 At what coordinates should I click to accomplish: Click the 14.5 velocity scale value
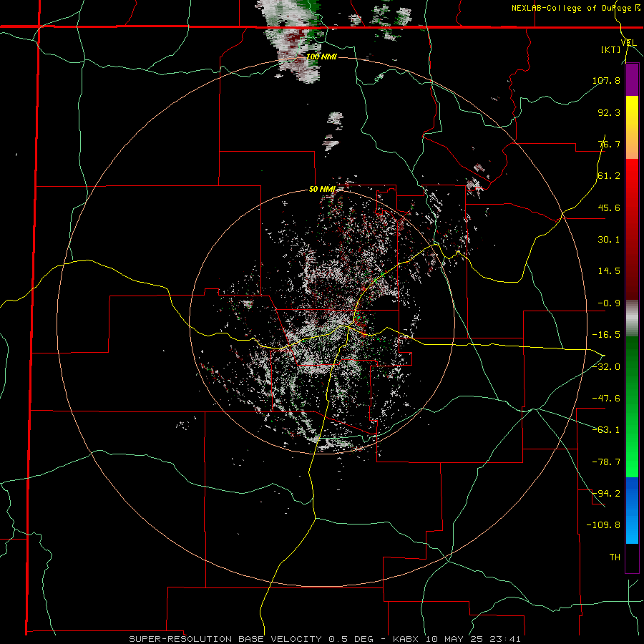609,271
